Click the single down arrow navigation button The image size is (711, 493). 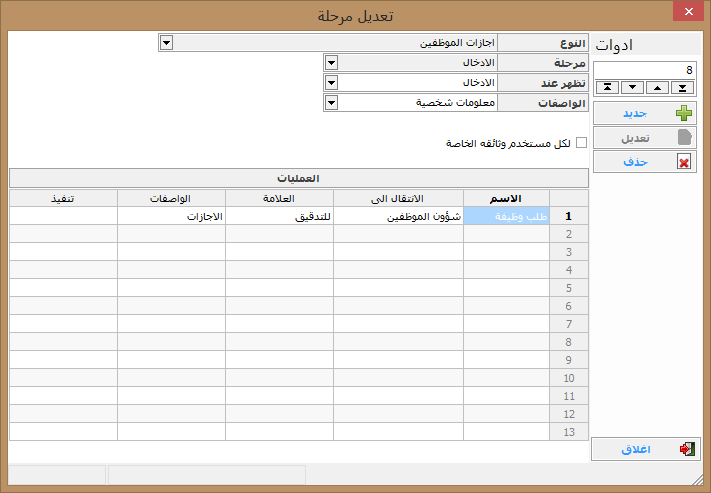pyautogui.click(x=632, y=87)
